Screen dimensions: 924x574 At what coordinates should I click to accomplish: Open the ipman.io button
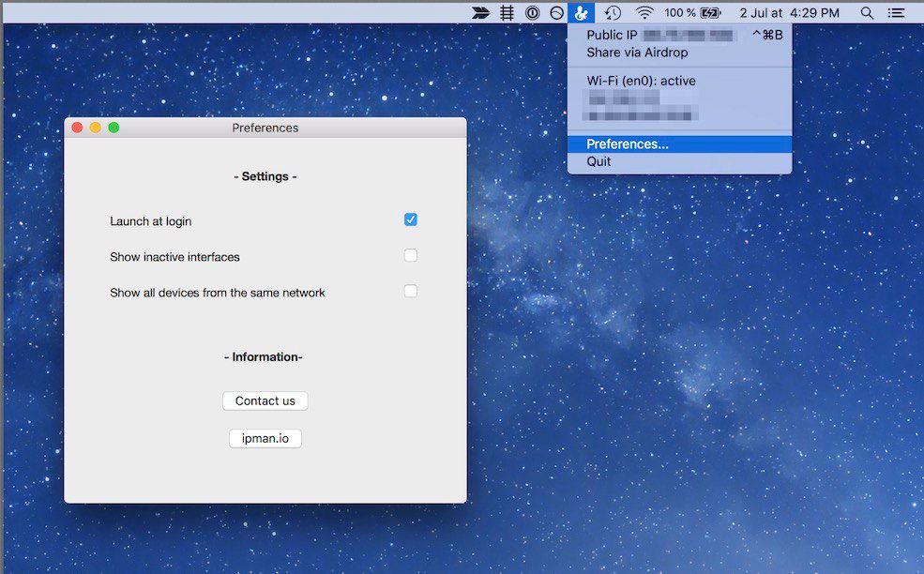[x=265, y=438]
